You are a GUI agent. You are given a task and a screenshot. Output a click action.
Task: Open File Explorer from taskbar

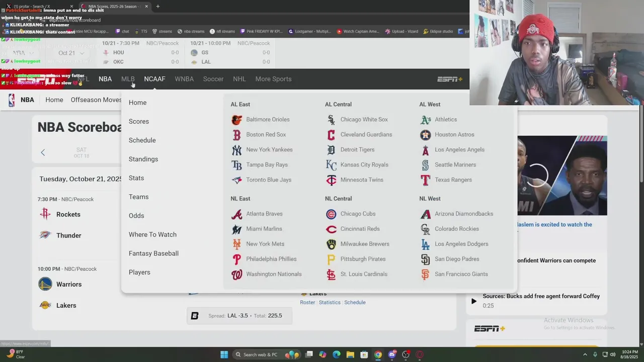coord(350,354)
